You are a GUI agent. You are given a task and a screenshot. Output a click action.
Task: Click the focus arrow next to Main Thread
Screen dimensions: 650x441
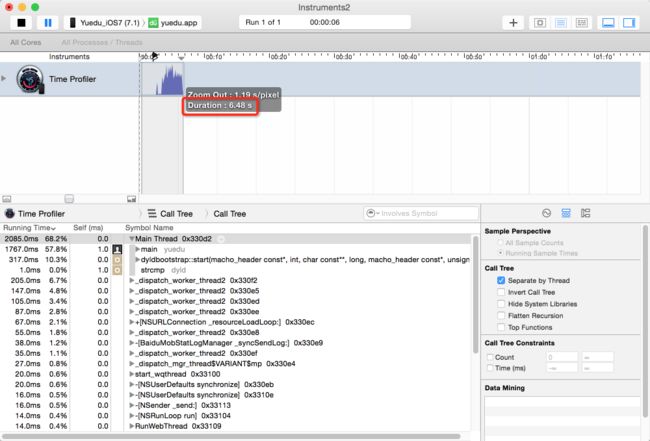coord(221,239)
